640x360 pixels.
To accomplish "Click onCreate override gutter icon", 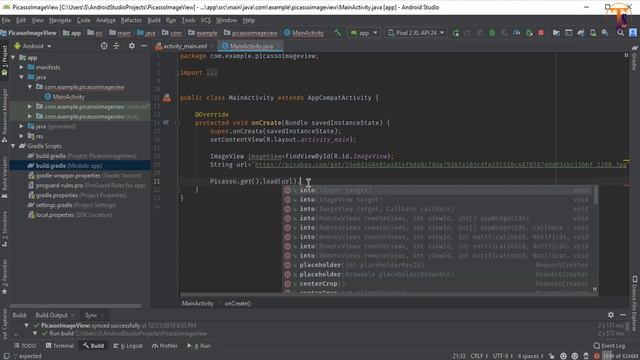I will point(166,122).
